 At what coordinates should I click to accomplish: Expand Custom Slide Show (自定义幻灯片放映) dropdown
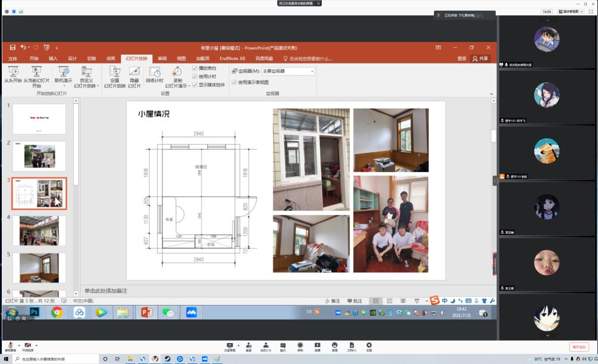(87, 76)
